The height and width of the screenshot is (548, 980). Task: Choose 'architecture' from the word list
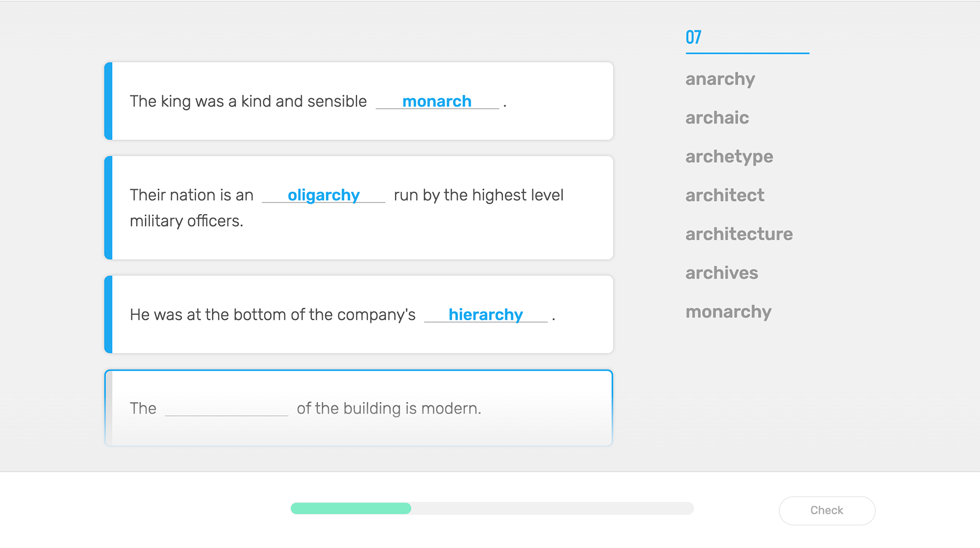click(739, 234)
